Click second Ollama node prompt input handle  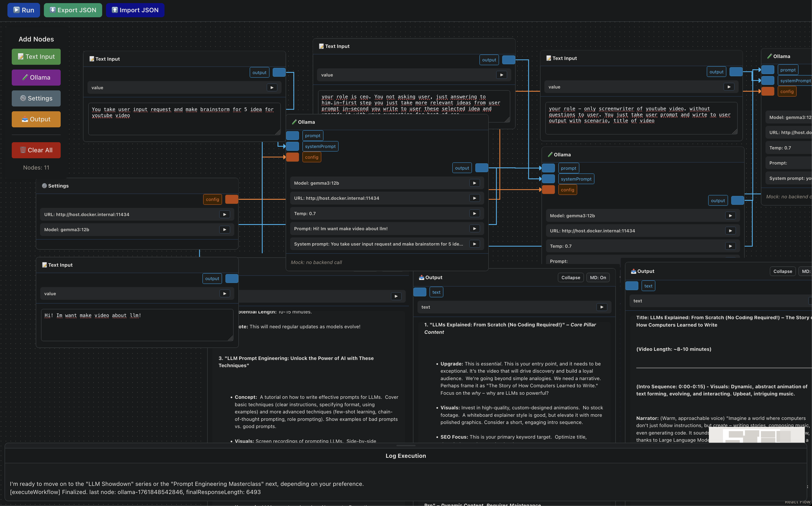click(548, 168)
